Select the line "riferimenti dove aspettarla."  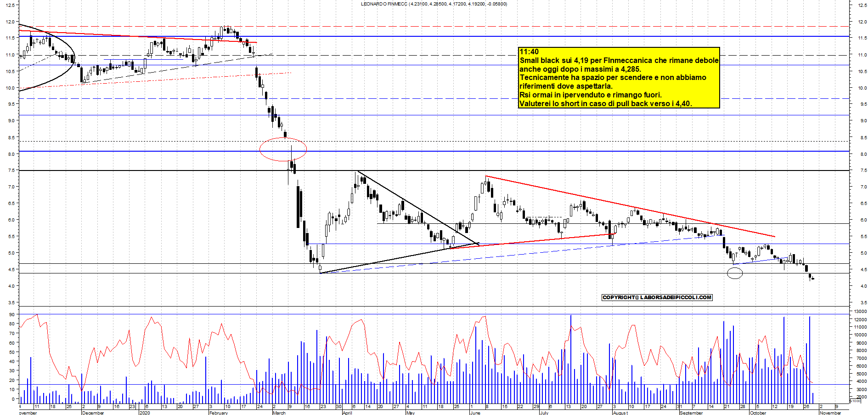pos(566,86)
